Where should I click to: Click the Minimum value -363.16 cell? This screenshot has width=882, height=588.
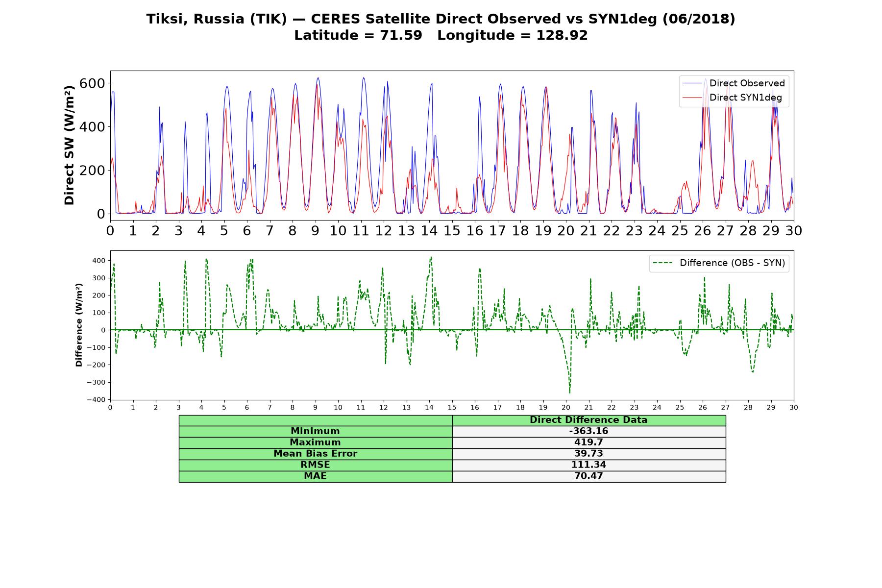tap(588, 431)
